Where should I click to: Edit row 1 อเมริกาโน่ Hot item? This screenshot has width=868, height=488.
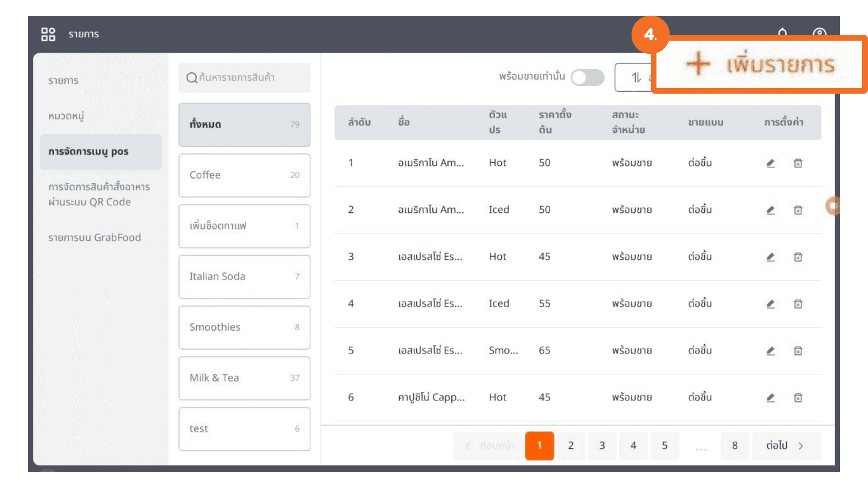click(770, 163)
